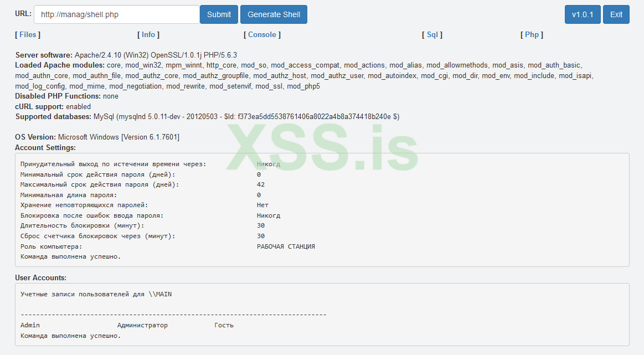
Task: Click the 'Роль компьютера:' row label
Action: (51, 246)
